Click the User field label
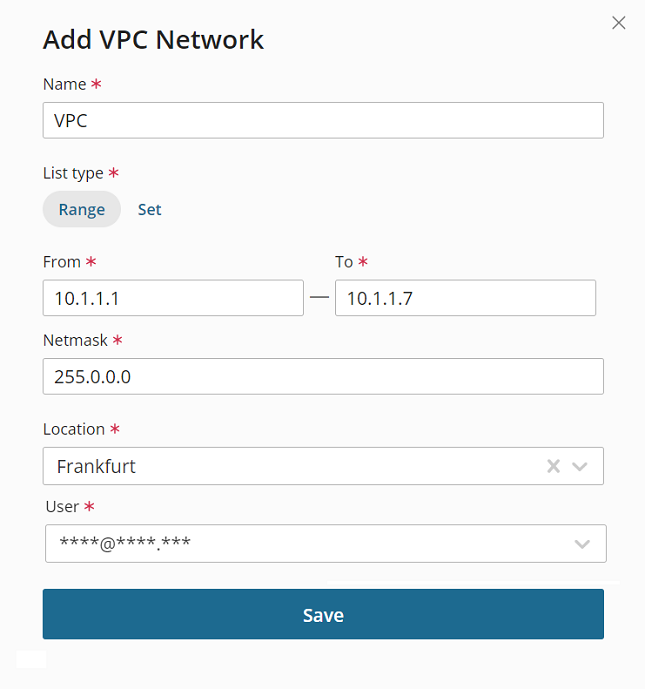The width and height of the screenshot is (645, 689). [64, 507]
